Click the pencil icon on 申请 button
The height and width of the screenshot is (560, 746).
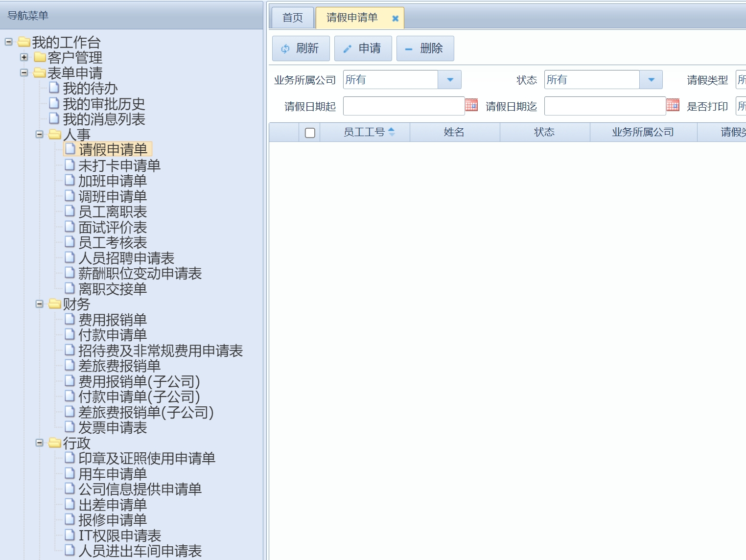[x=348, y=48]
